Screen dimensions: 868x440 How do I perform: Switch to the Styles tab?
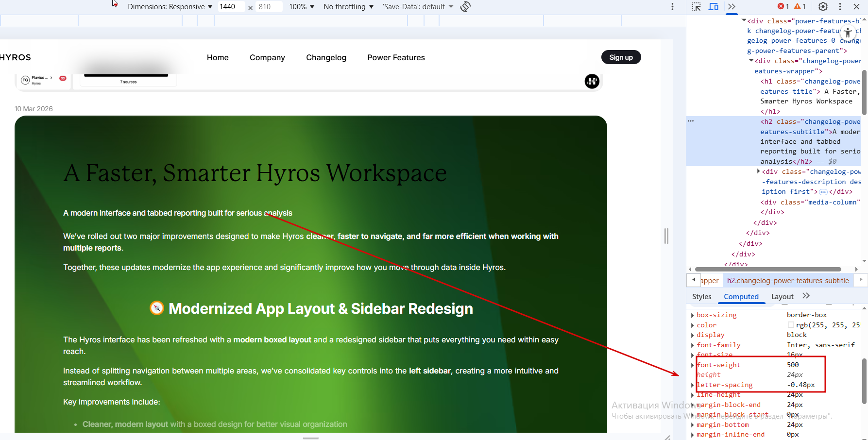(701, 297)
